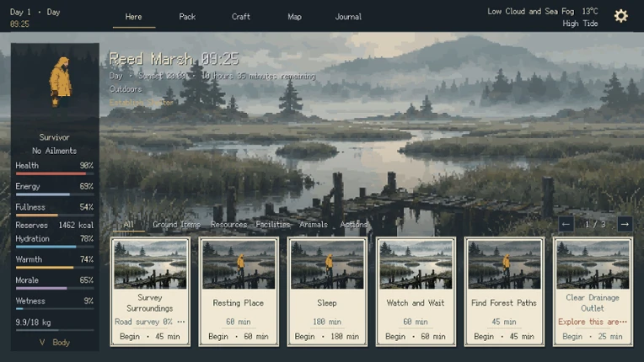The height and width of the screenshot is (362, 644).
Task: Filter by Ground Items
Action: pos(177,225)
